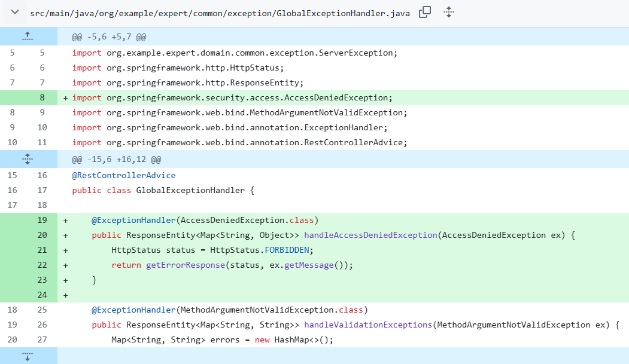Click new line number 23
This screenshot has height=364, width=629.
(42, 280)
